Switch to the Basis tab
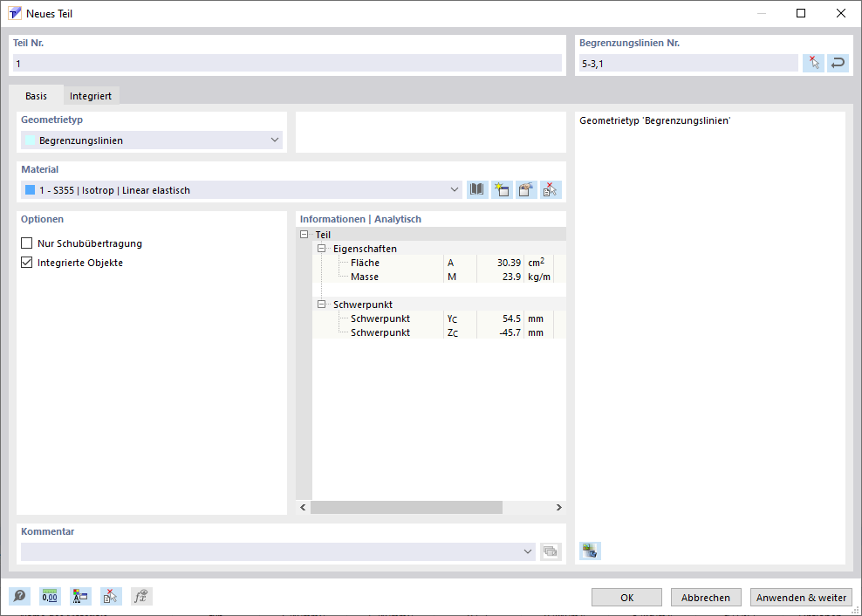 [x=37, y=96]
